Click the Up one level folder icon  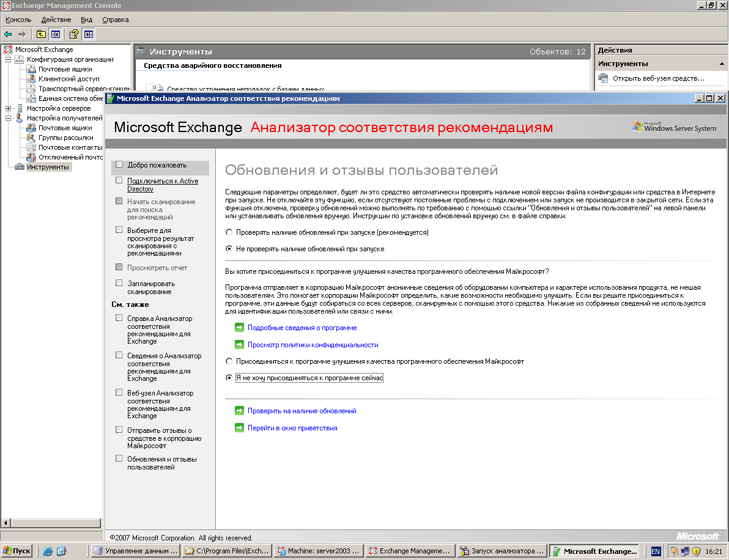pos(42,34)
